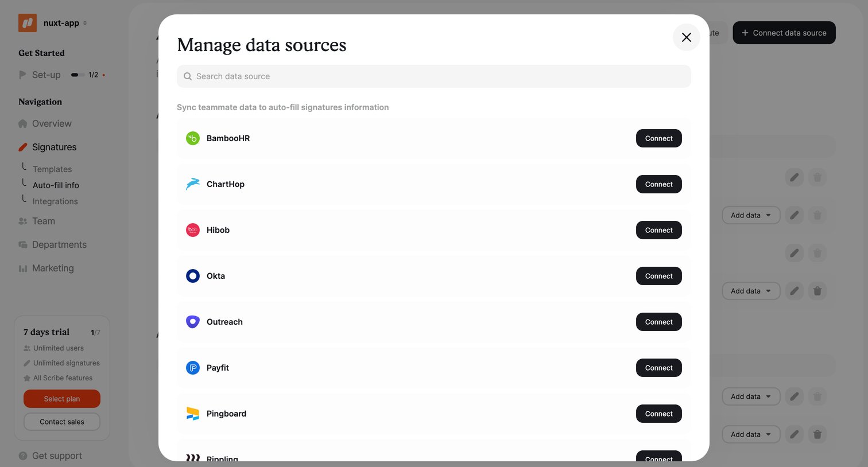Viewport: 868px width, 467px height.
Task: Click the Contact sales button
Action: point(62,422)
